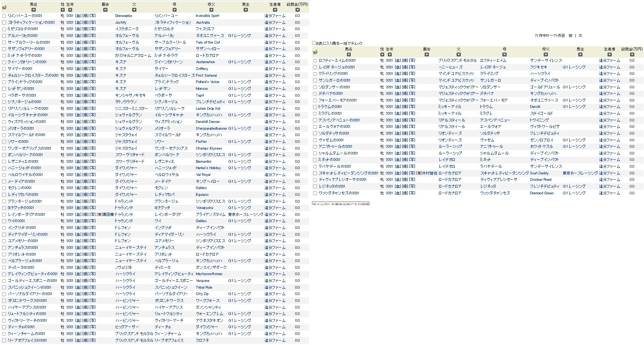The height and width of the screenshot is (345, 644).
Task: Open sire link ビッグアーサー
Action: click(127, 327)
